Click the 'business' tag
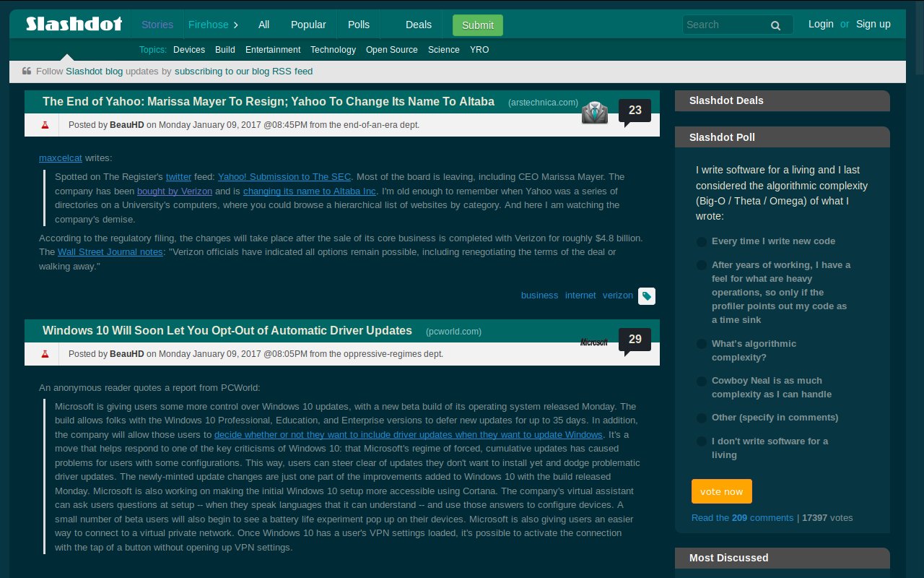924x578 pixels. (539, 295)
